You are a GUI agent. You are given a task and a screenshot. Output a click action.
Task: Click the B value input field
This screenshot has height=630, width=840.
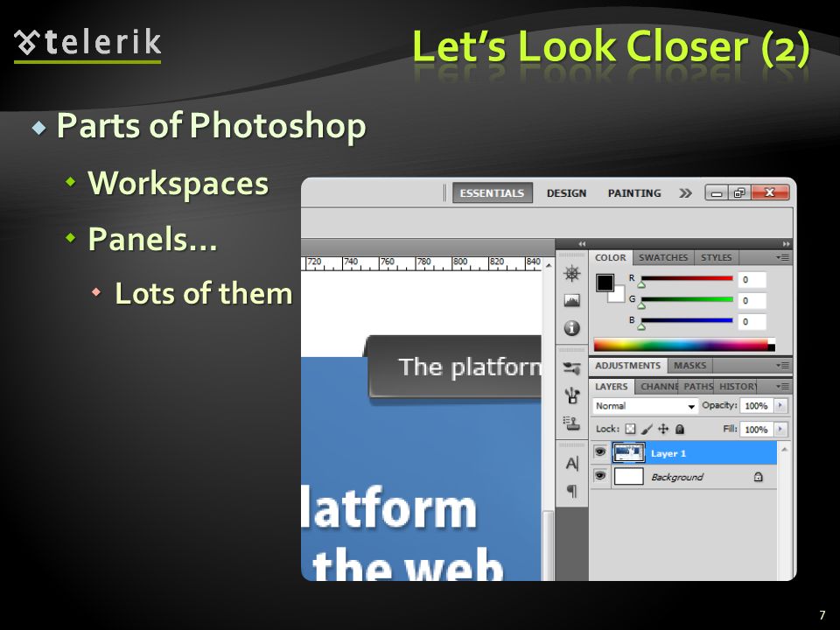tap(752, 321)
